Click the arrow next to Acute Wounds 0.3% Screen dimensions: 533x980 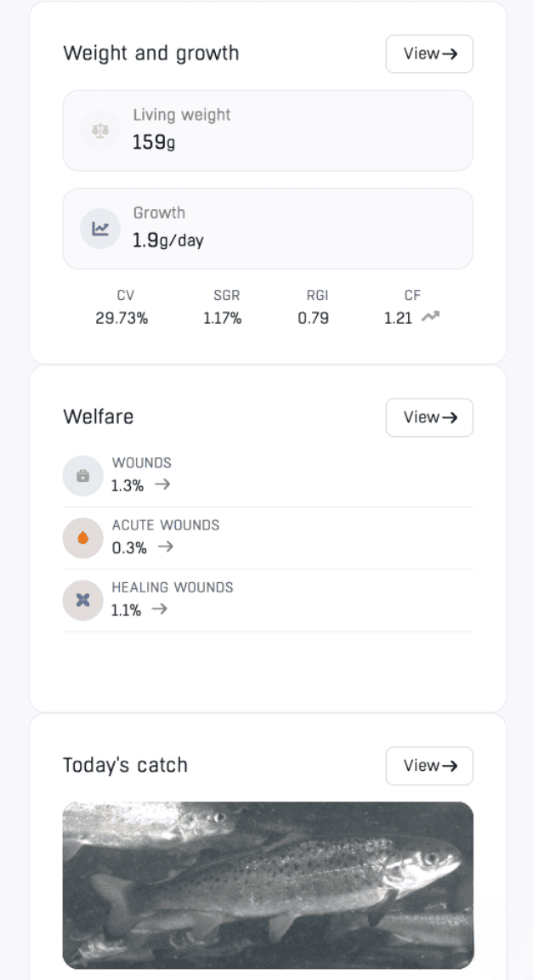[x=166, y=547]
